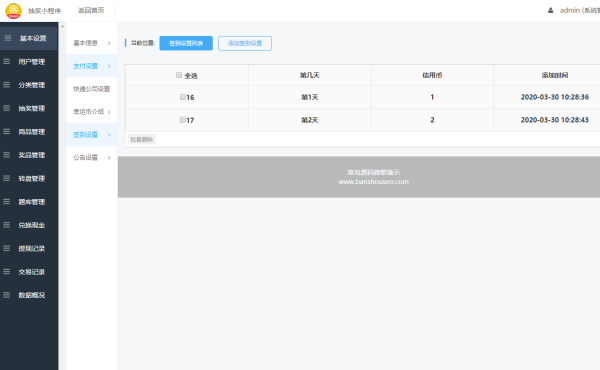Screen dimensions: 600x370
Task: Click the blue 签到设置列表 button
Action: (x=186, y=43)
